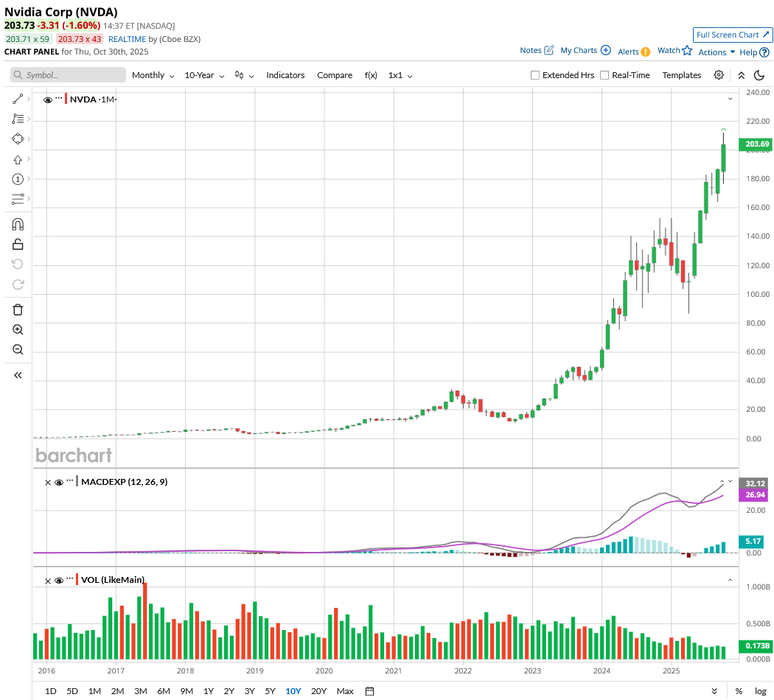Select the 6M time range
Screen dimensions: 774x700
[164, 691]
